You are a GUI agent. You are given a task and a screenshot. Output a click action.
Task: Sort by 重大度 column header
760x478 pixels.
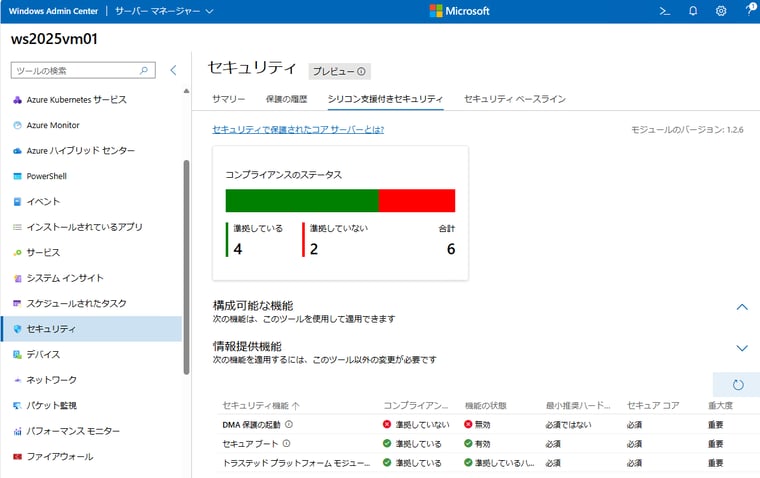[x=721, y=405]
